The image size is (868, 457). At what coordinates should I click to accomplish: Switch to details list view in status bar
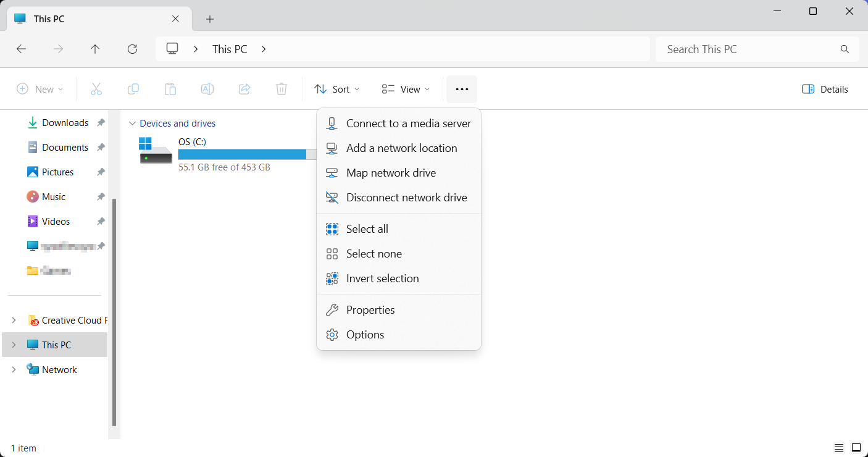839,448
